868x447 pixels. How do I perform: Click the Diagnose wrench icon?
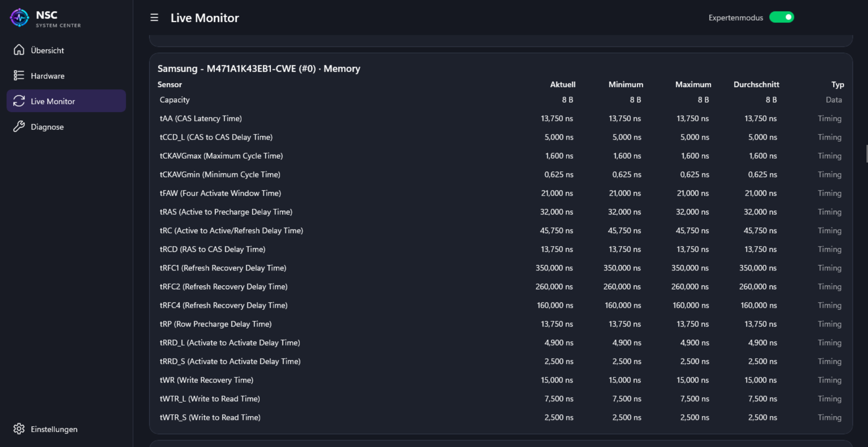click(x=19, y=126)
